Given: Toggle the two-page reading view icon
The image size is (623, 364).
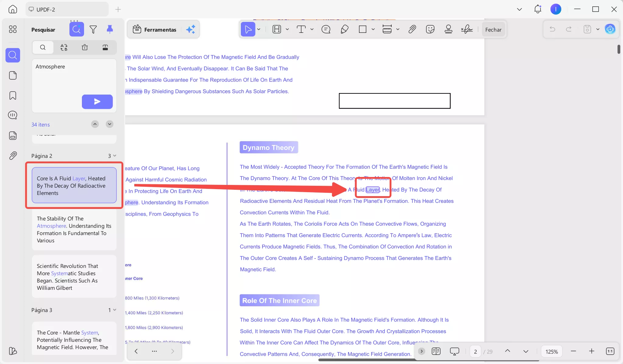Looking at the screenshot, I should (x=436, y=351).
